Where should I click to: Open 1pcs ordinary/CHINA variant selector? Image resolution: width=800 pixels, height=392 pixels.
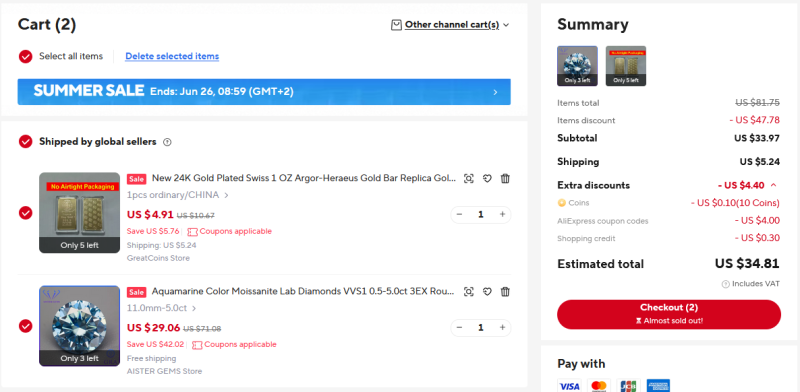coord(178,195)
